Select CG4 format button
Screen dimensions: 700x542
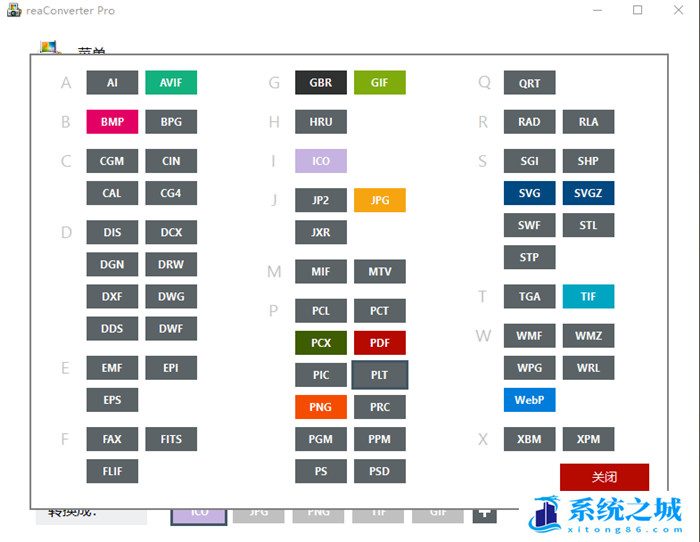point(171,193)
